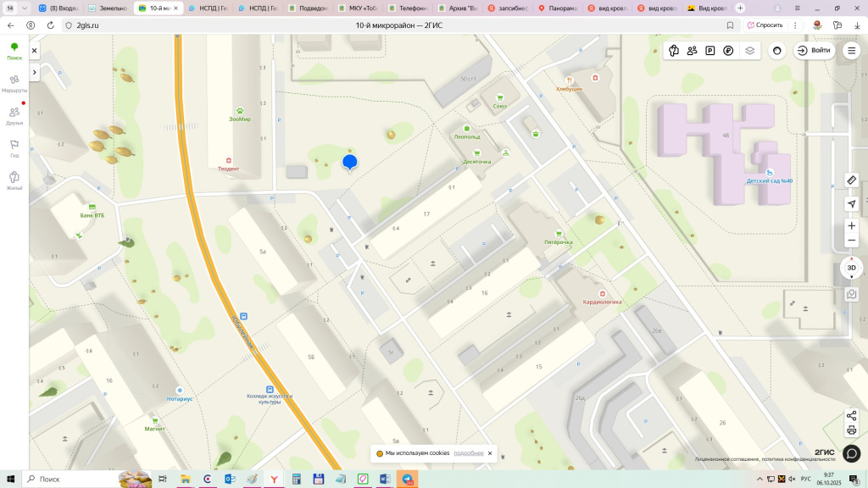This screenshot has width=868, height=488.
Task: Open the map layers selector
Action: (x=749, y=51)
